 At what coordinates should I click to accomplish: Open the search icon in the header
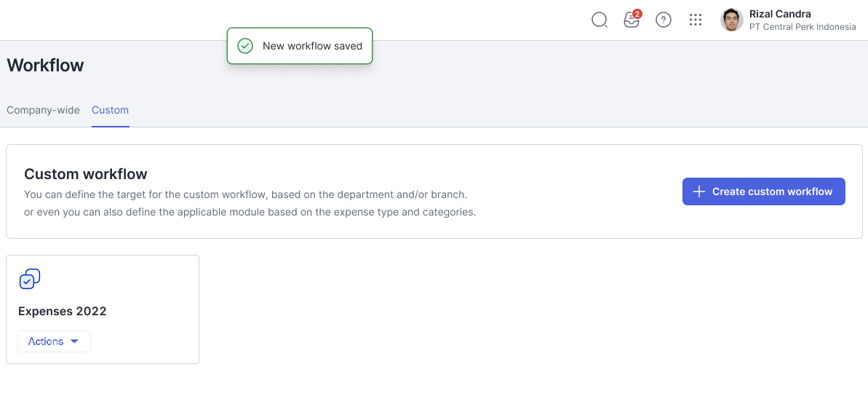[x=600, y=20]
